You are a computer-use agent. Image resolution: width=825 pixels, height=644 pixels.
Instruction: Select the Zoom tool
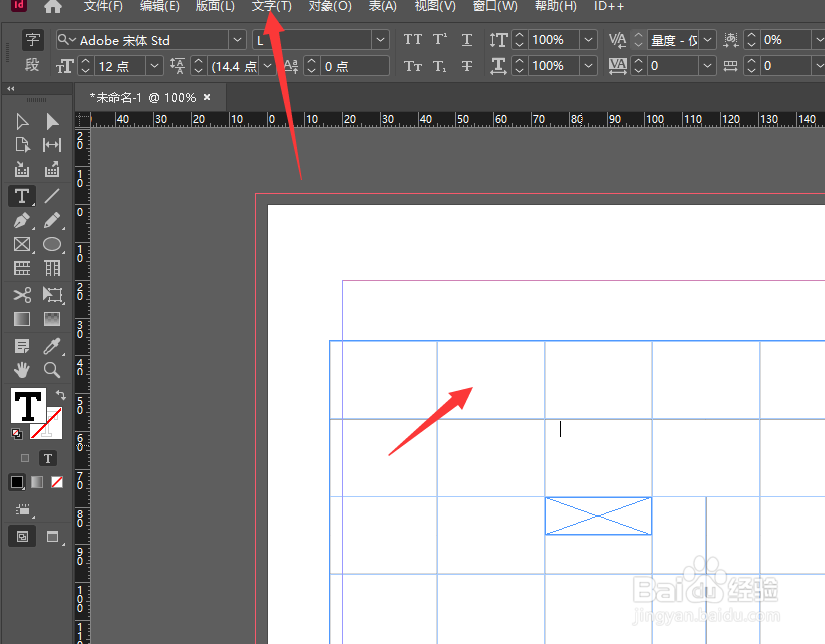click(52, 370)
